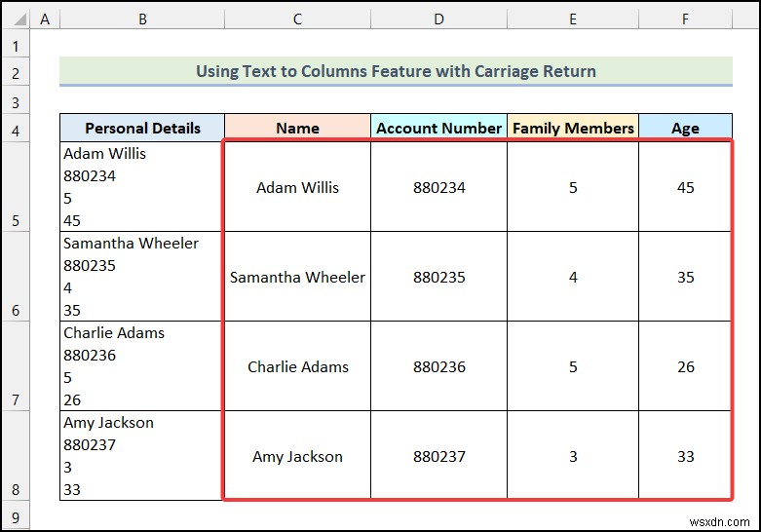Select column F header
The image size is (761, 532).
click(685, 19)
